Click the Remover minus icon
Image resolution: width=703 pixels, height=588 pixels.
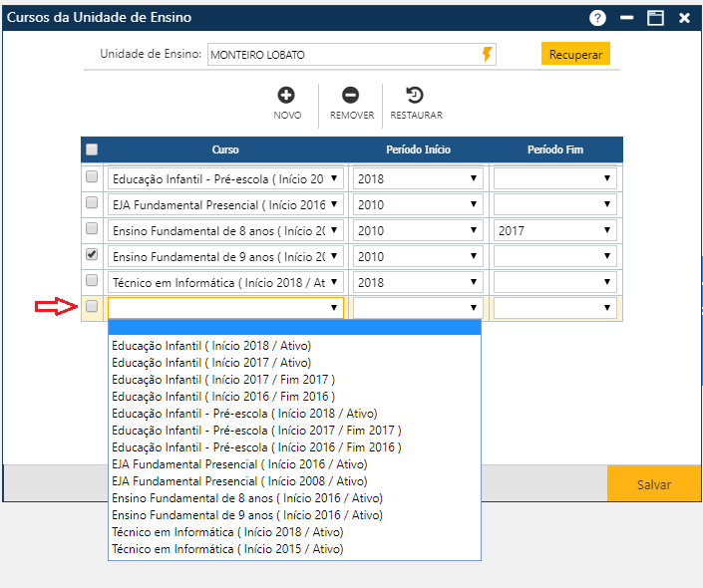pyautogui.click(x=351, y=96)
